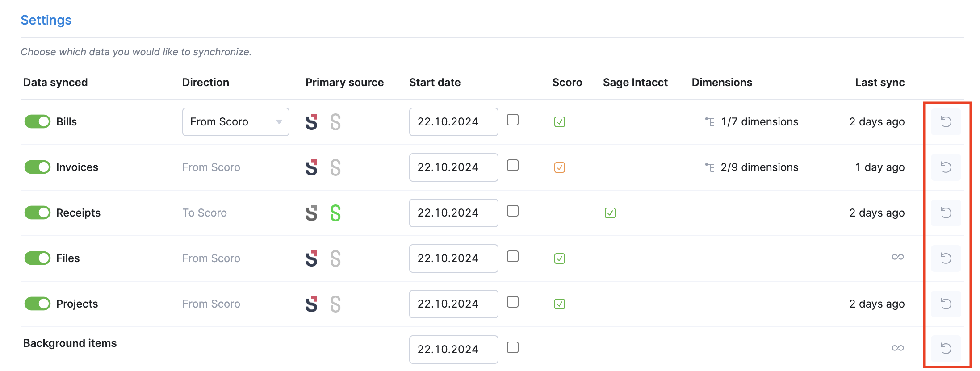980x371 pixels.
Task: Tick checkbox beside Bills start date
Action: tap(513, 120)
